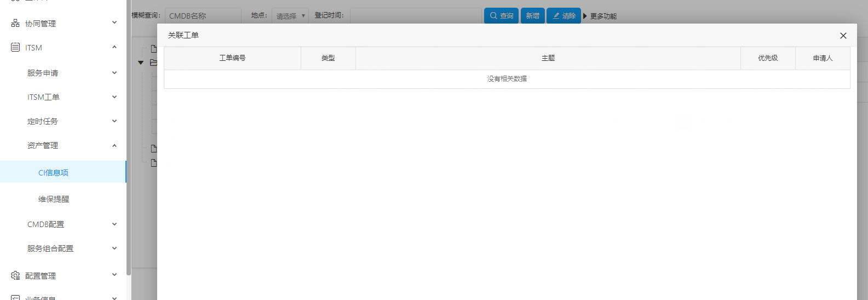Open the 地点 dropdown selector
Image resolution: width=868 pixels, height=300 pixels.
[290, 16]
